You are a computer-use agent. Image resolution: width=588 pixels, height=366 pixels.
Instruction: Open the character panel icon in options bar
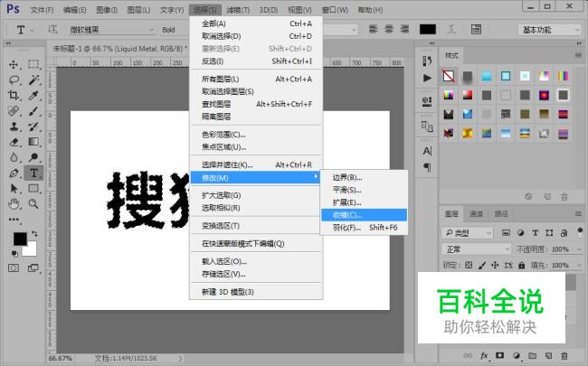476,29
